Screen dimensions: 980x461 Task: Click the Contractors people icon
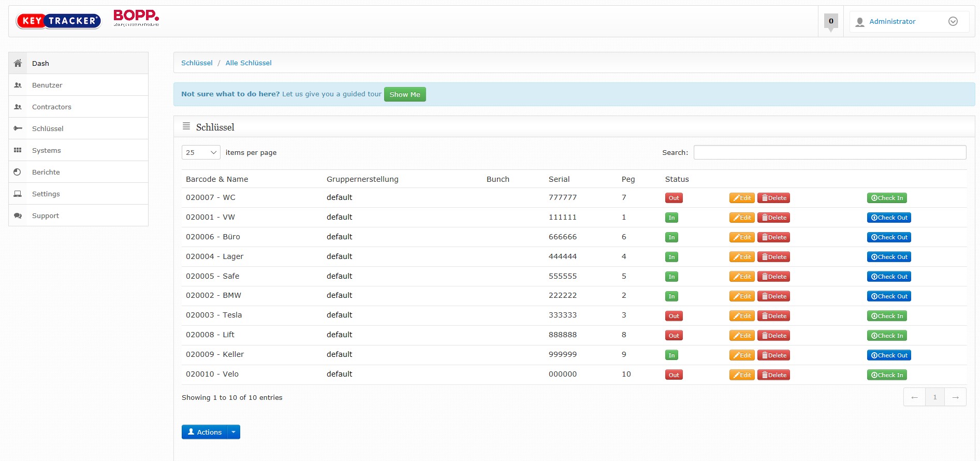click(x=18, y=107)
